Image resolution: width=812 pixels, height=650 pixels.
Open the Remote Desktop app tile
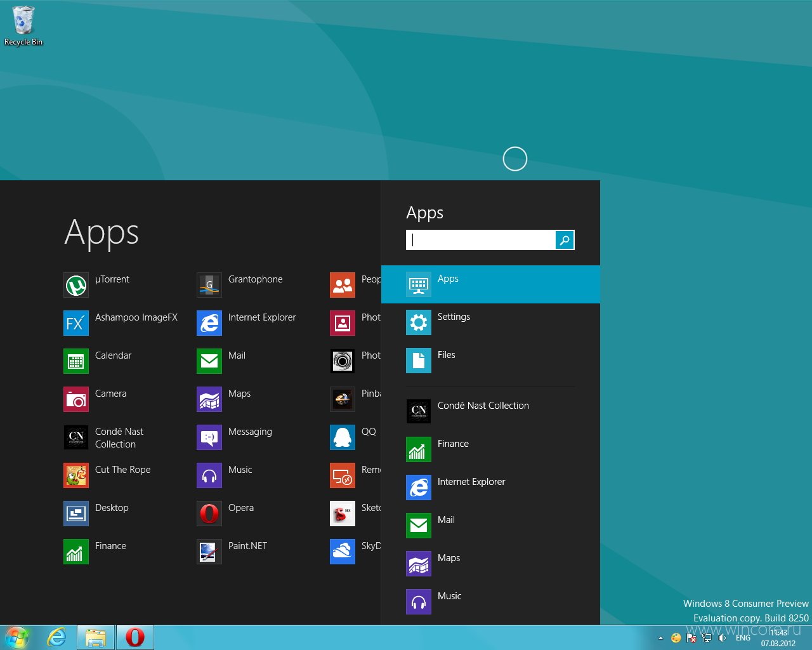tap(343, 475)
